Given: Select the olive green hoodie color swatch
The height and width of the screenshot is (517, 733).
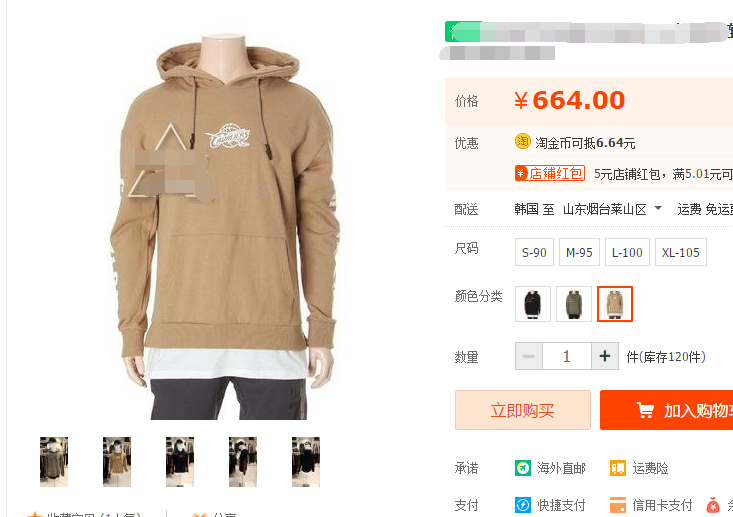Looking at the screenshot, I should click(574, 304).
